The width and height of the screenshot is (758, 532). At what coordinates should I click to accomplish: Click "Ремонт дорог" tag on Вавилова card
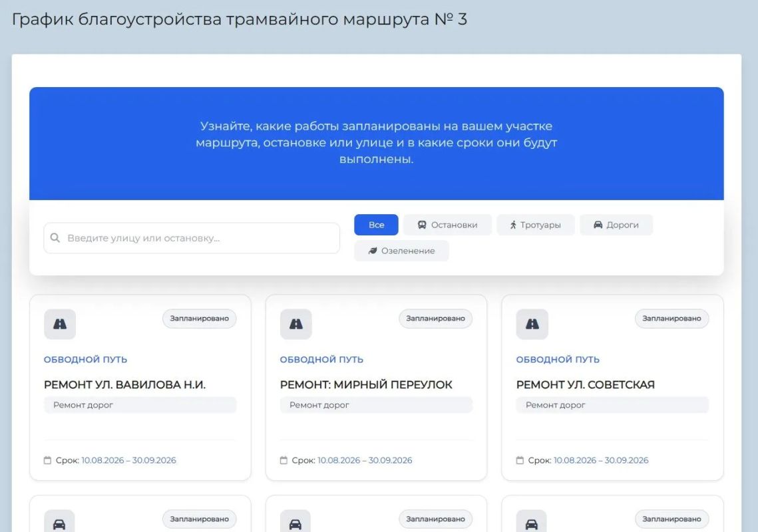click(x=140, y=405)
